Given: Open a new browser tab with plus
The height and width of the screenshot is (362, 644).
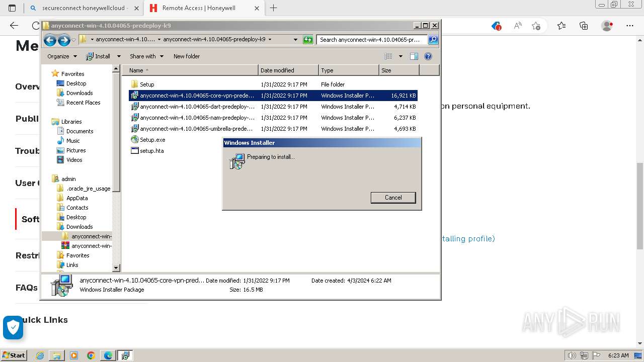Looking at the screenshot, I should pyautogui.click(x=274, y=8).
